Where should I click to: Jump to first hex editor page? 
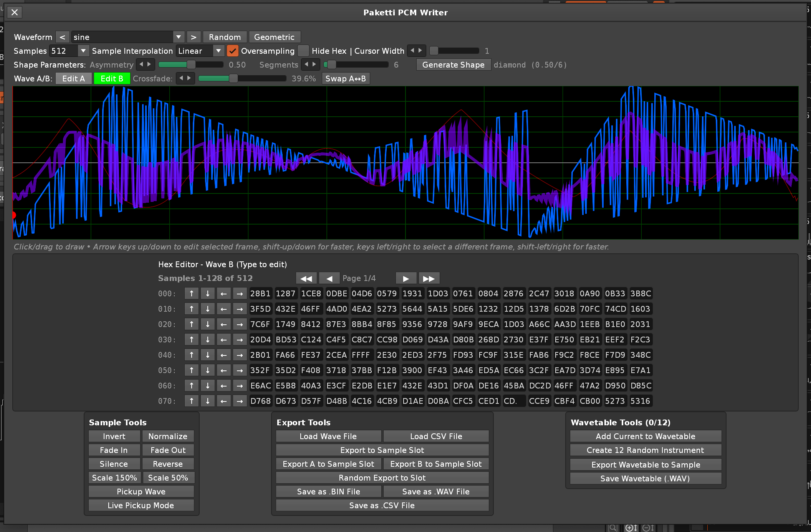point(306,278)
